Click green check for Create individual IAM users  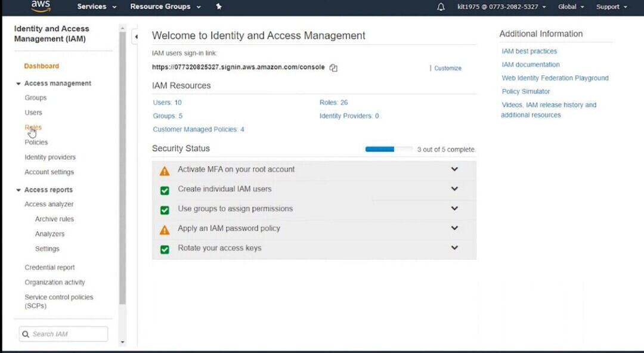165,190
